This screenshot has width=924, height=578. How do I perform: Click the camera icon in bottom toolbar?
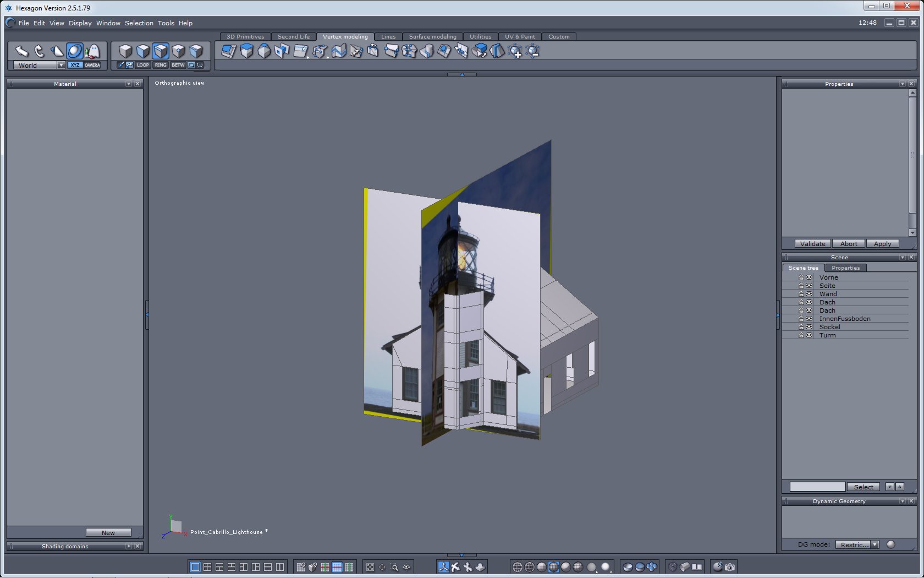(x=730, y=567)
